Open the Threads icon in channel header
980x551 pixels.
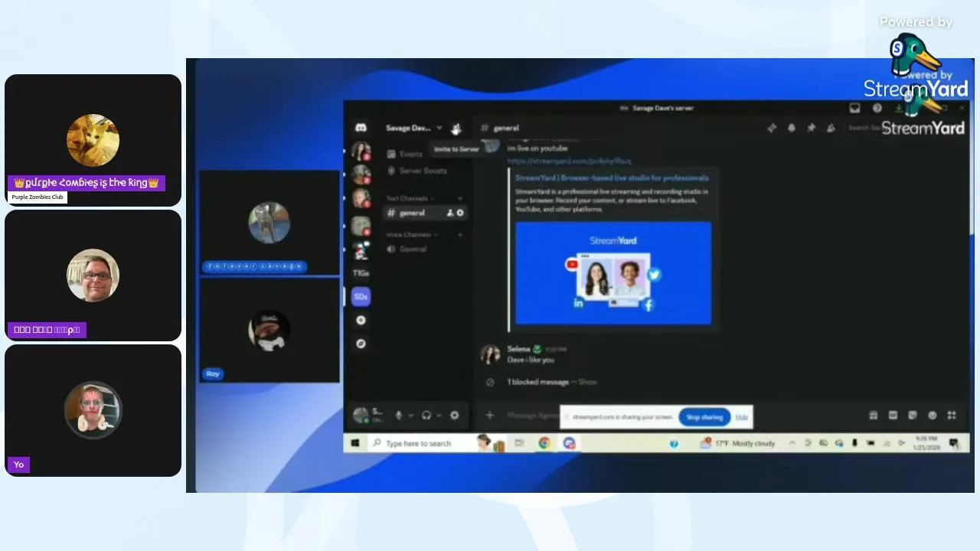[x=773, y=128]
